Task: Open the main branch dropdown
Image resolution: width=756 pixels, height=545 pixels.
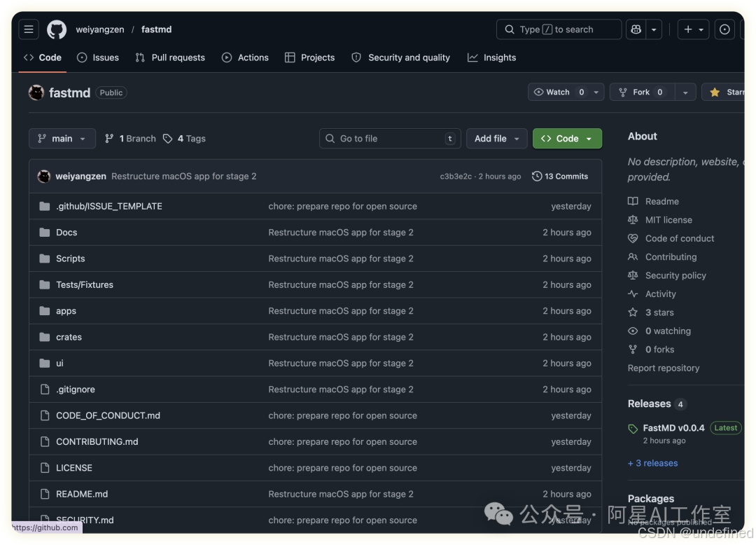Action: pos(62,139)
